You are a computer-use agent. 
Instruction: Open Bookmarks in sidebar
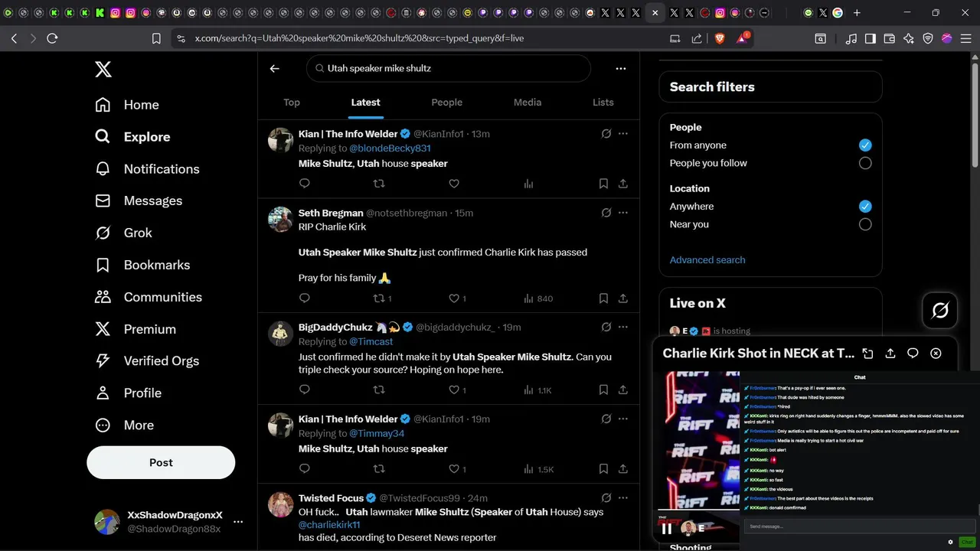[142, 265]
